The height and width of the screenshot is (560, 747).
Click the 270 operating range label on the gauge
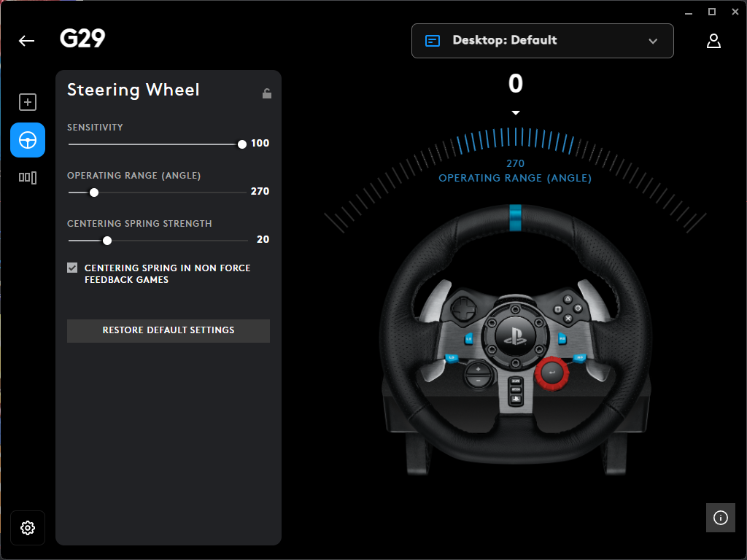coord(515,163)
